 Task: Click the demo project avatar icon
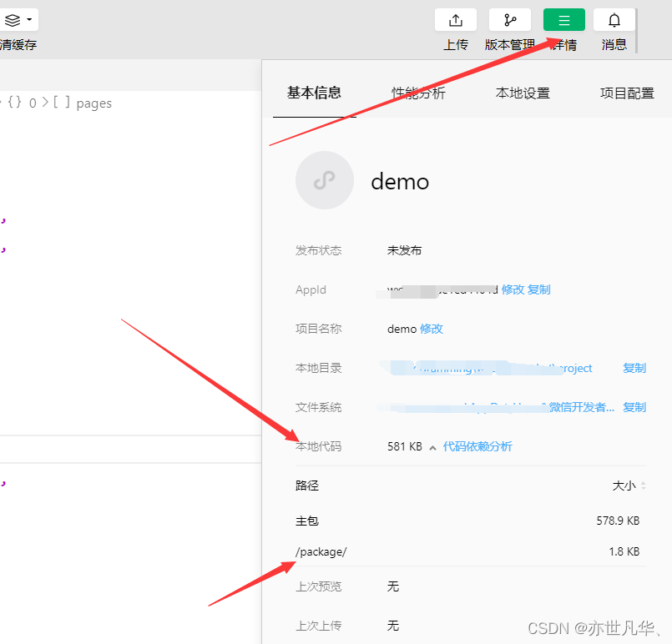tap(325, 180)
